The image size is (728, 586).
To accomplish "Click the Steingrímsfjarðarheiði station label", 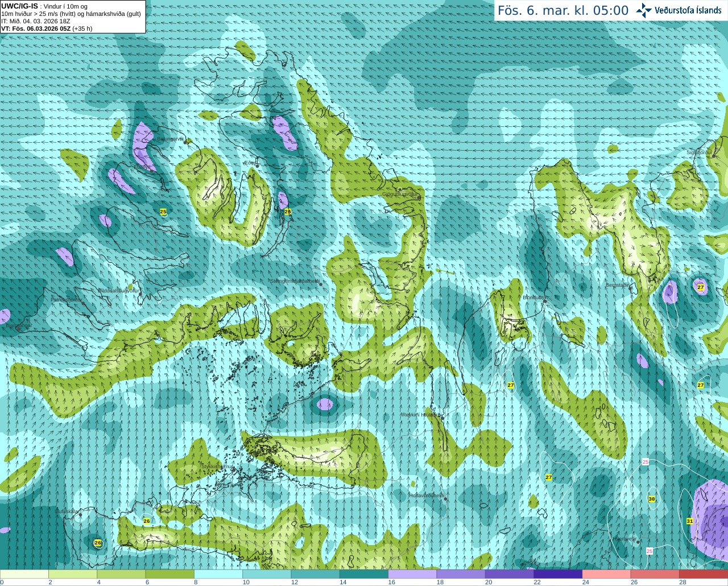I will coord(295,281).
